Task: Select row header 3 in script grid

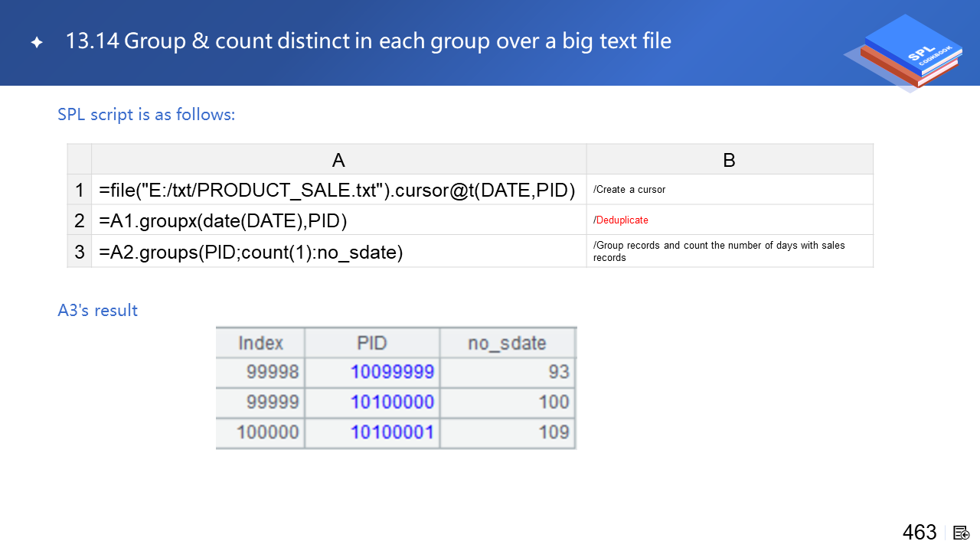Action: 80,251
